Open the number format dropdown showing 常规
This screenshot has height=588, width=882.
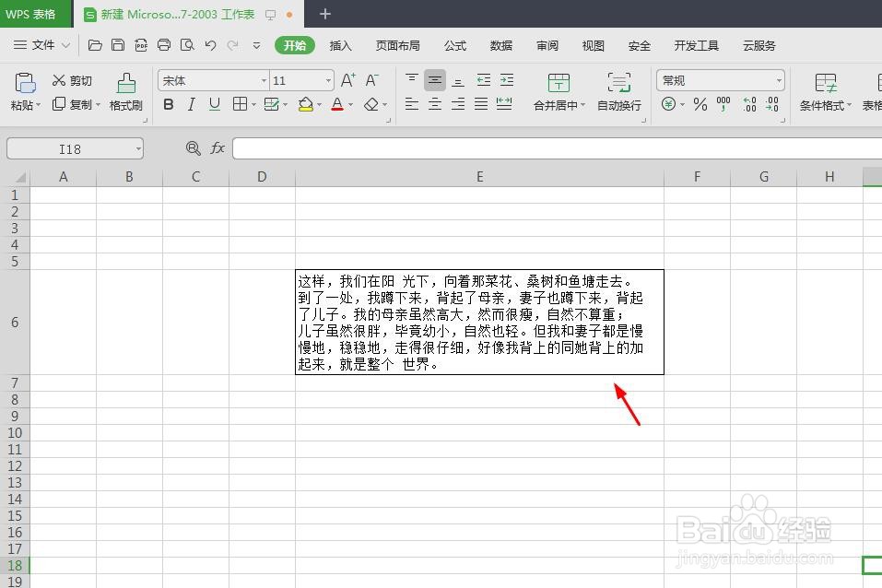pos(779,79)
